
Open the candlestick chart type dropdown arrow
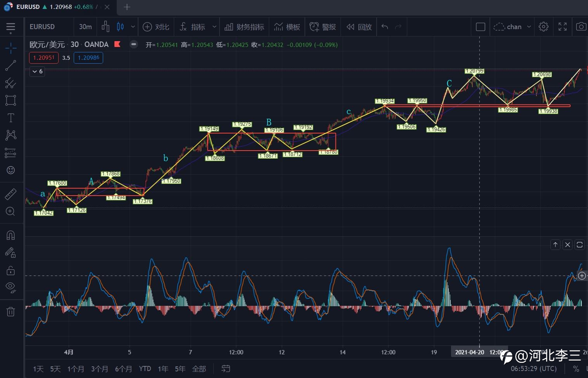click(x=133, y=27)
